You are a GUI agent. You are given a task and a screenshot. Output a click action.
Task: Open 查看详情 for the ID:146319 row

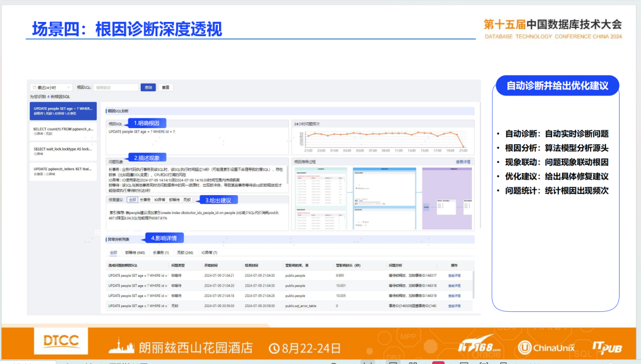454,296
